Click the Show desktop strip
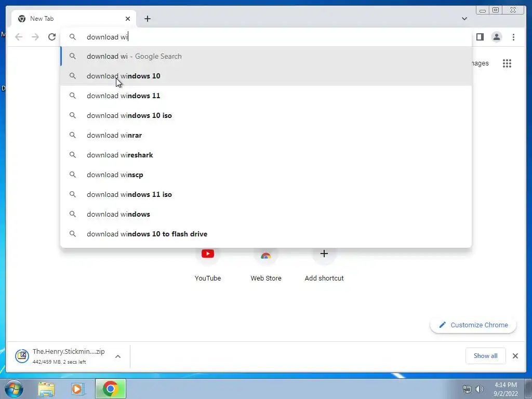 coord(528,389)
